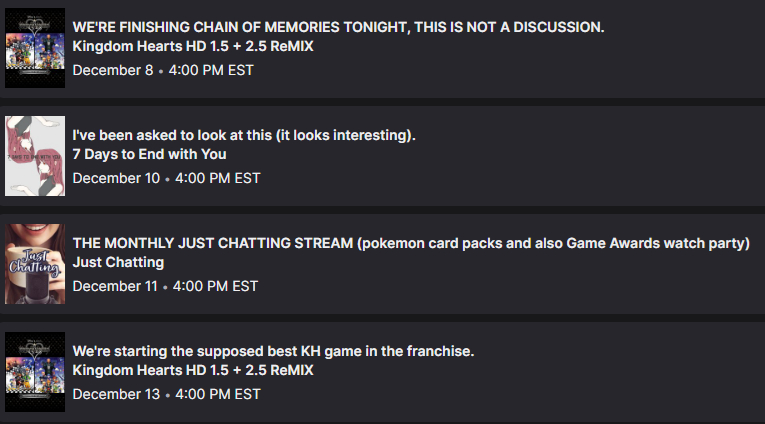Click the 'December 11' date text
This screenshot has height=424, width=765.
pos(115,286)
